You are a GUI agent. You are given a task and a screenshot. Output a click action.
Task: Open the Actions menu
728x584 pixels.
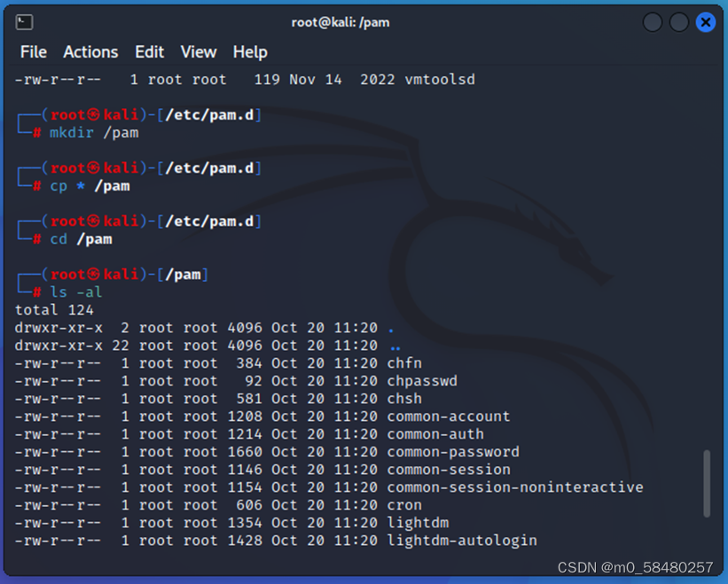pyautogui.click(x=90, y=52)
